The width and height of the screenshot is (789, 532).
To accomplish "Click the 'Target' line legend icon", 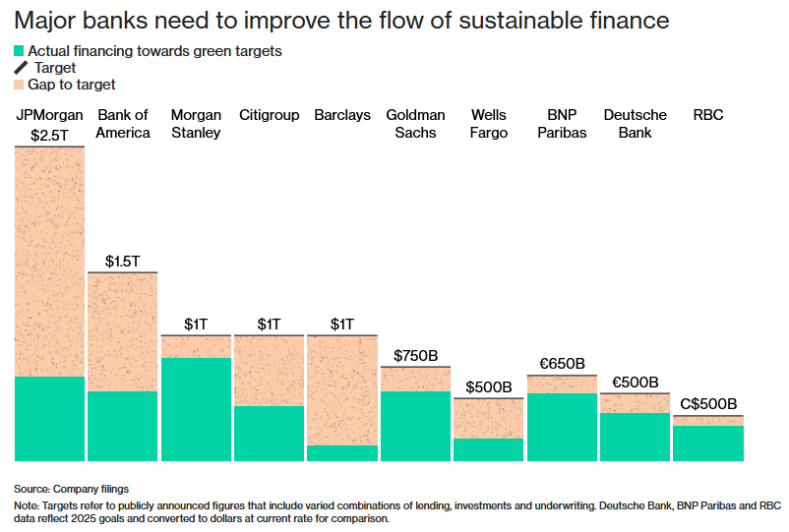I will click(x=20, y=68).
